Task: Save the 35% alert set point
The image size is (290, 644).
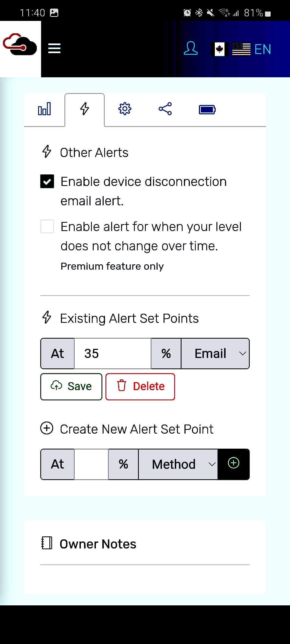Action: 71,387
